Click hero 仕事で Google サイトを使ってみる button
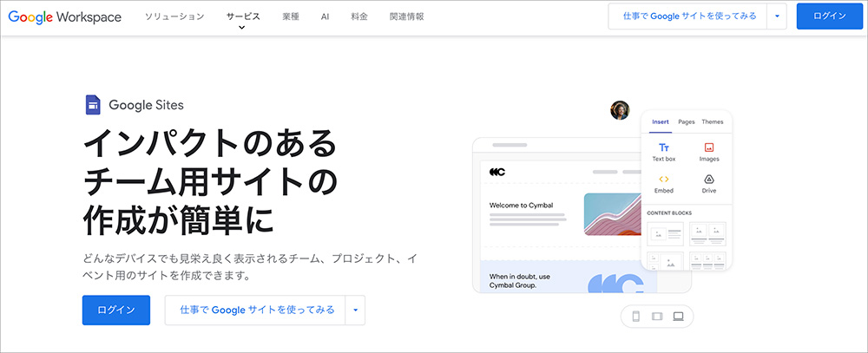Screen dimensions: 868x353 coord(256,310)
